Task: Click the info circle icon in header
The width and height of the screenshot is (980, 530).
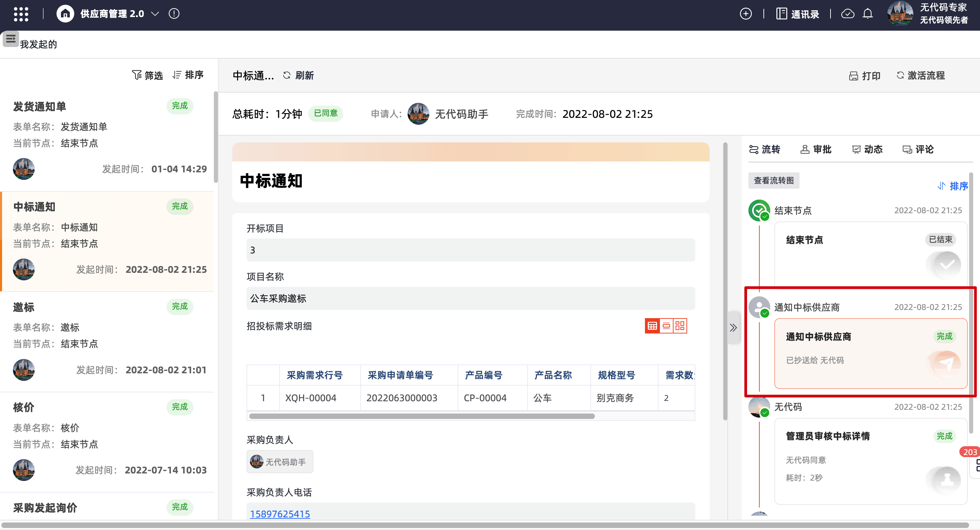Action: pos(174,14)
